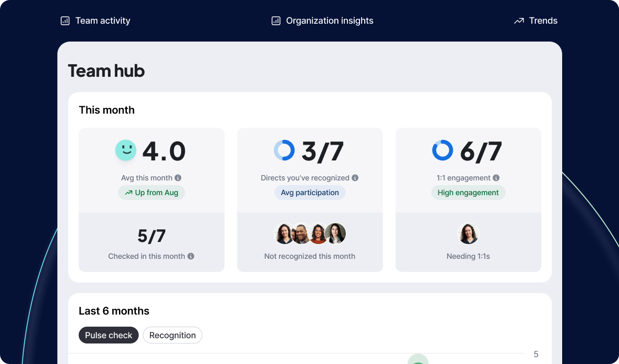Click info icon beside Avg this month

pyautogui.click(x=178, y=178)
